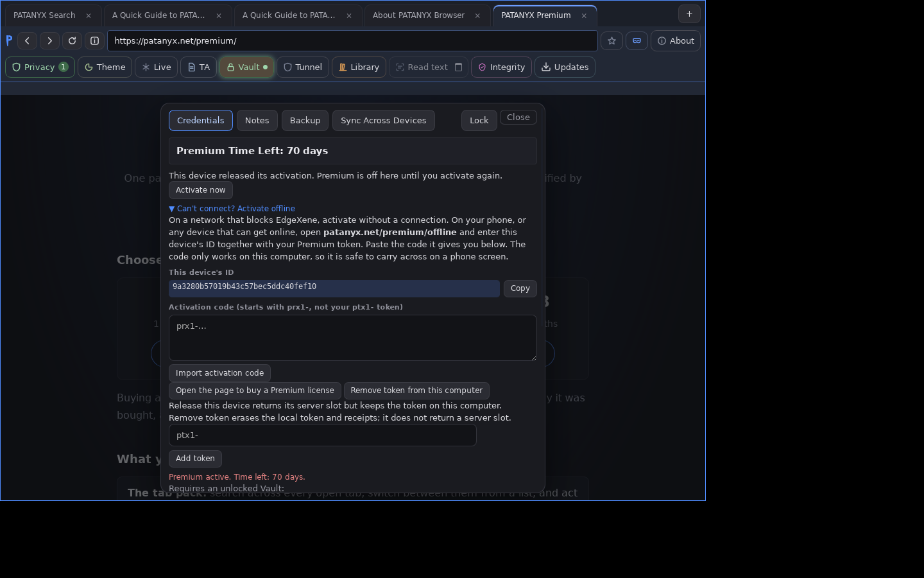Image resolution: width=924 pixels, height=578 pixels.
Task: Collapse the Can't connect? Activate offline section
Action: click(x=232, y=208)
